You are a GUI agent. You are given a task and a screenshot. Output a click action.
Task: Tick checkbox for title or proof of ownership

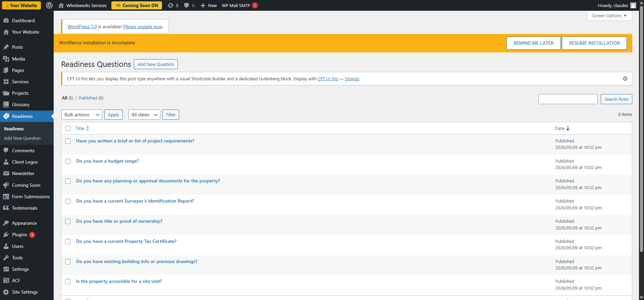coord(68,221)
